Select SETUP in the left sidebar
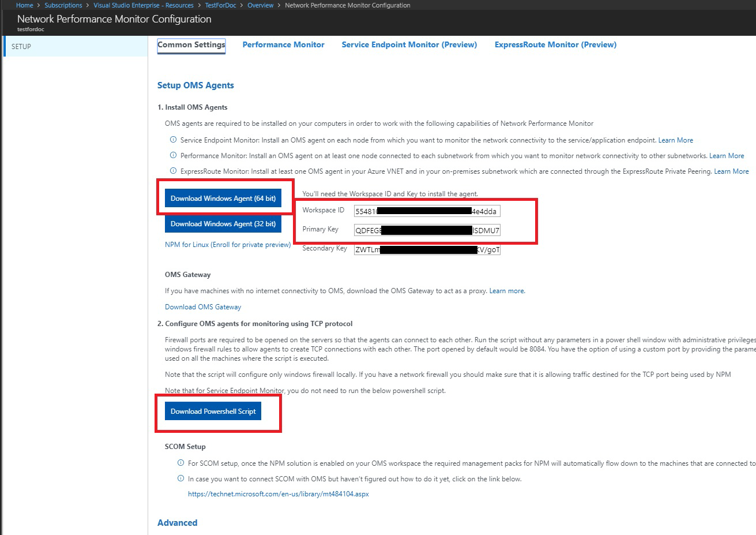The width and height of the screenshot is (756, 535). click(21, 46)
